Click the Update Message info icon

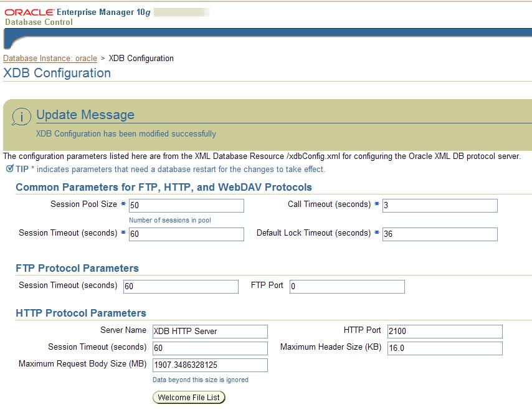click(x=21, y=117)
